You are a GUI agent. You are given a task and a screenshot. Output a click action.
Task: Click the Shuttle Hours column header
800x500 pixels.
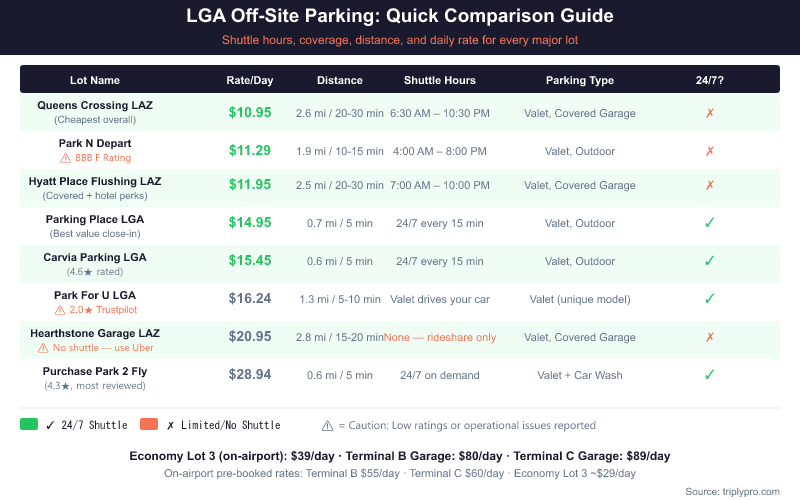coord(440,80)
